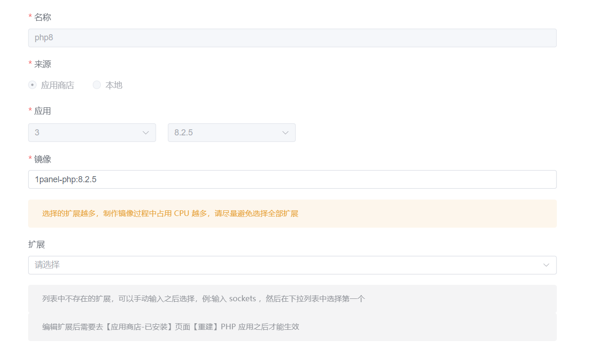Click the chevron arrow beside value 3
The width and height of the screenshot is (592, 364).
click(x=145, y=133)
